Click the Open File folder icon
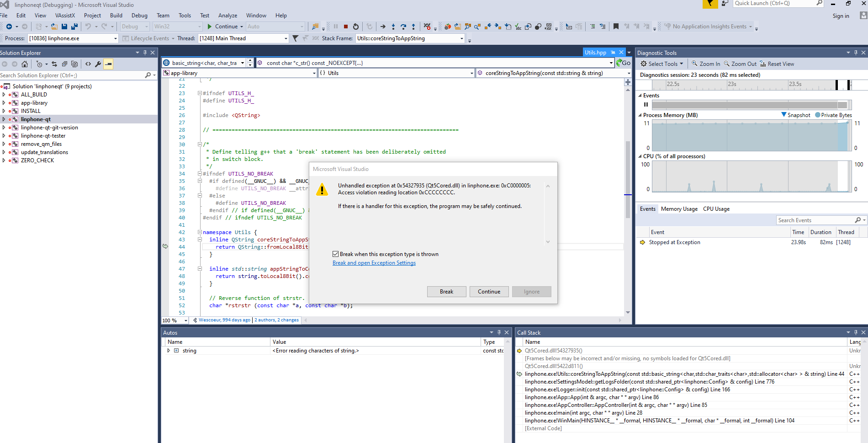 [54, 27]
